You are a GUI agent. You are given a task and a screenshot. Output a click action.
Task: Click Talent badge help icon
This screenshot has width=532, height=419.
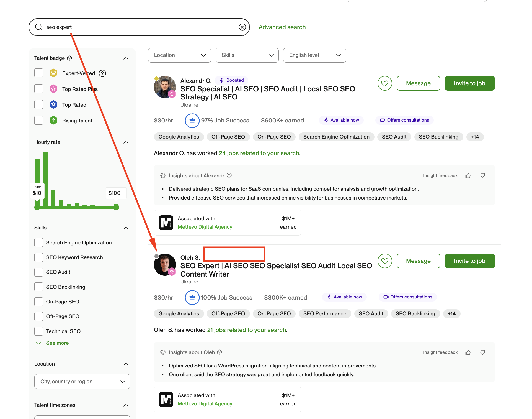coord(69,58)
